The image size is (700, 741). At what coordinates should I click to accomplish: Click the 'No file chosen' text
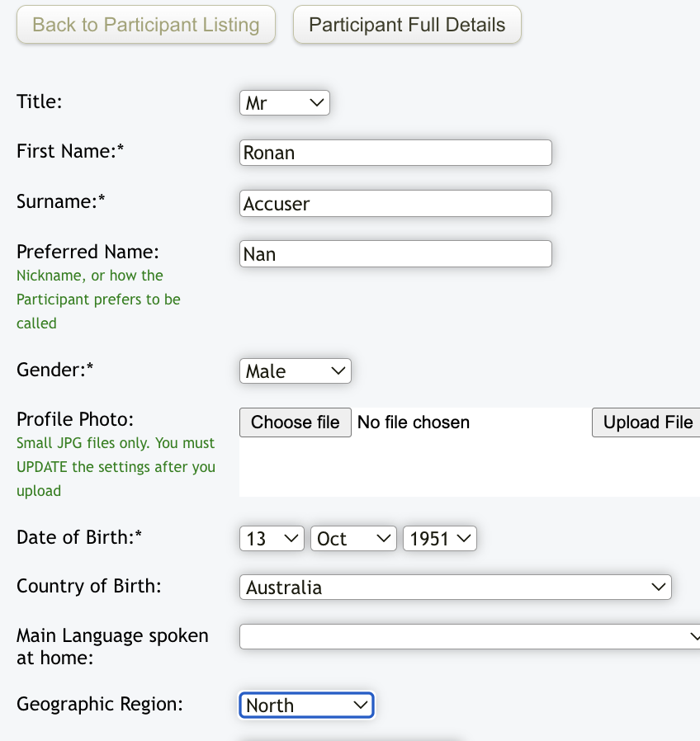tap(414, 422)
